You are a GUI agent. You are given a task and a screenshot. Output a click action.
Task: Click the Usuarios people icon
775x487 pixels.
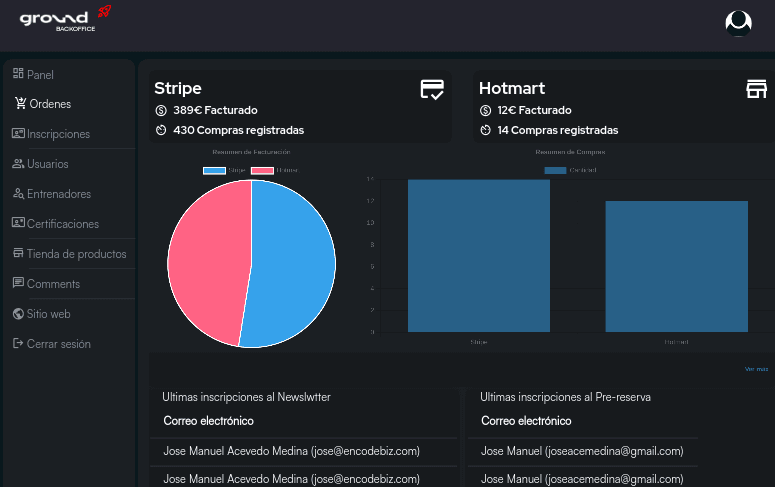pos(18,163)
